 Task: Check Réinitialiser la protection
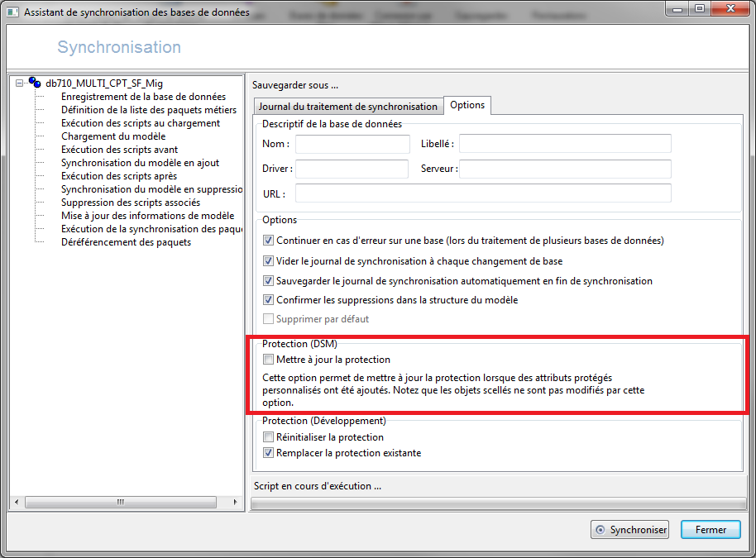(268, 437)
